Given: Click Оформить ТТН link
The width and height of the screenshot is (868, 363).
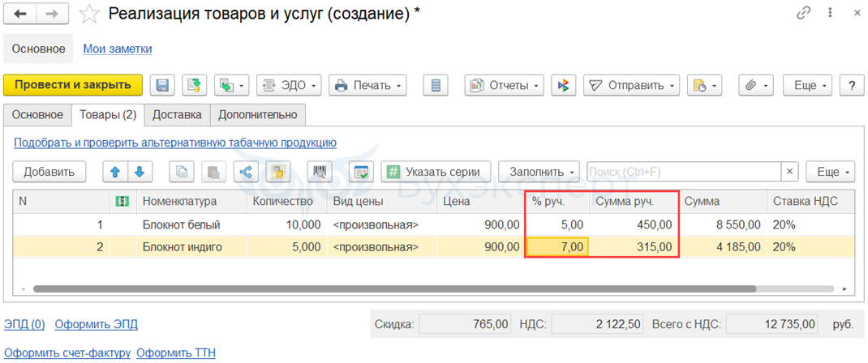Looking at the screenshot, I should point(175,352).
